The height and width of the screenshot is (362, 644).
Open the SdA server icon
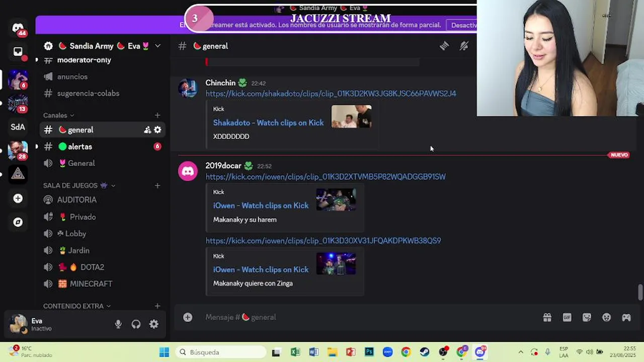point(18,127)
